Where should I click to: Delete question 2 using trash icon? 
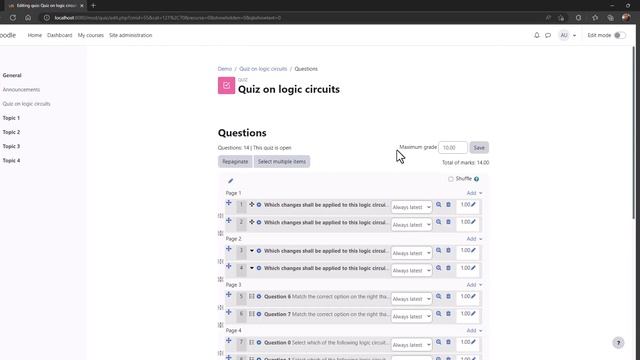(448, 222)
